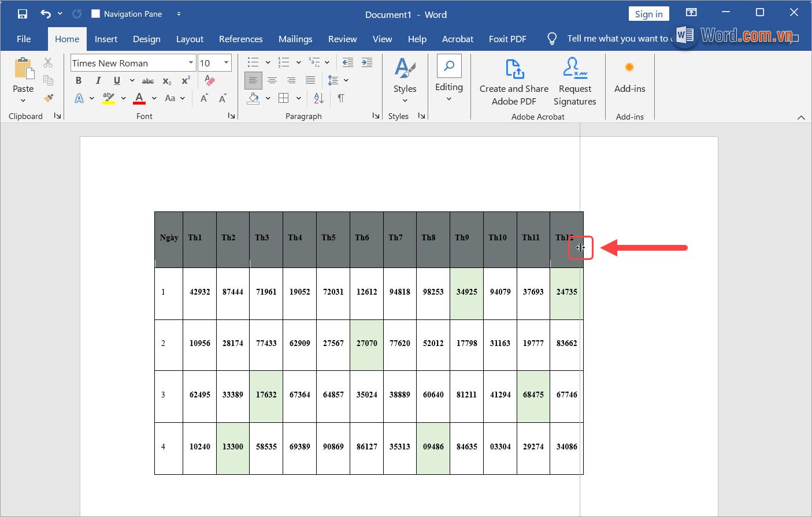Click the Format Painter brush icon
Image resolution: width=812 pixels, height=517 pixels.
click(49, 98)
